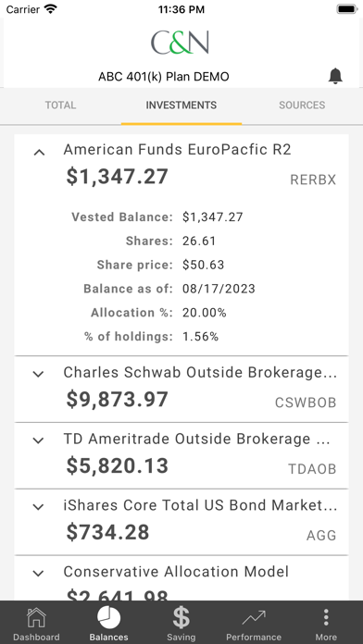Tap the Wi-Fi status icon
Image resolution: width=363 pixels, height=644 pixels.
click(x=51, y=9)
